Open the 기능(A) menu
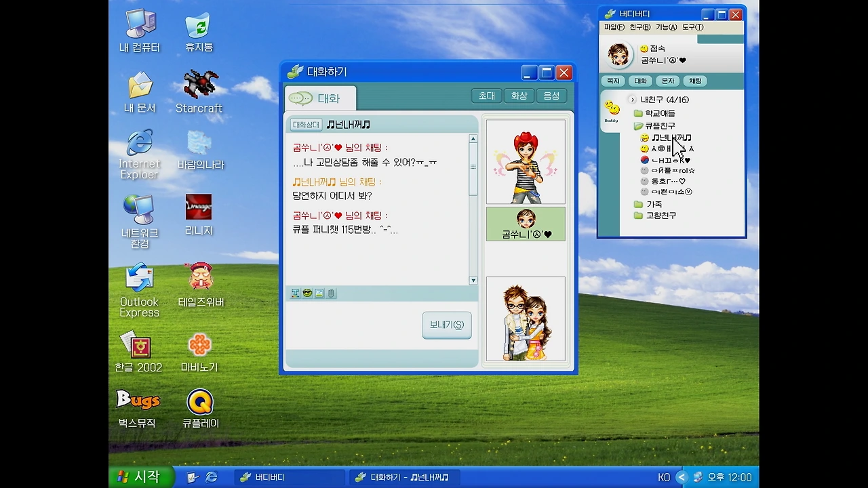This screenshot has height=488, width=868. tap(666, 27)
